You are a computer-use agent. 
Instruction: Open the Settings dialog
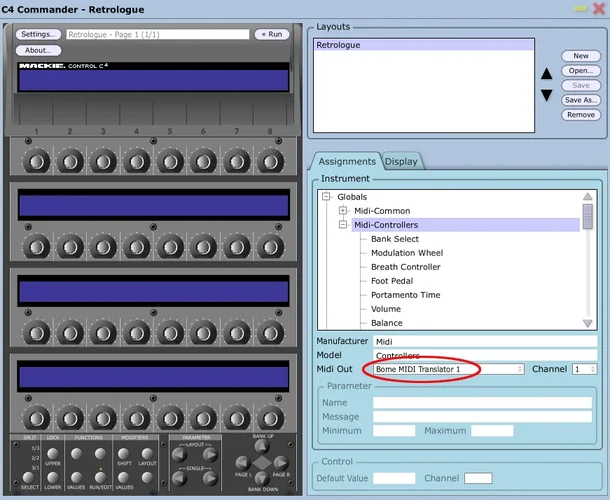coord(38,34)
